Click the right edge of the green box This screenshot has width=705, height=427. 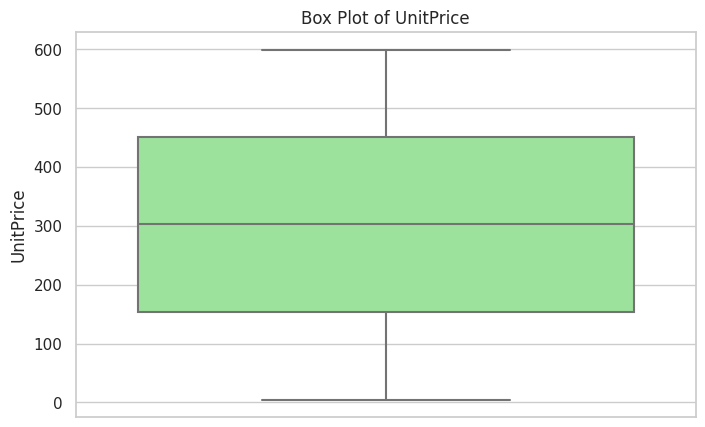(x=634, y=224)
